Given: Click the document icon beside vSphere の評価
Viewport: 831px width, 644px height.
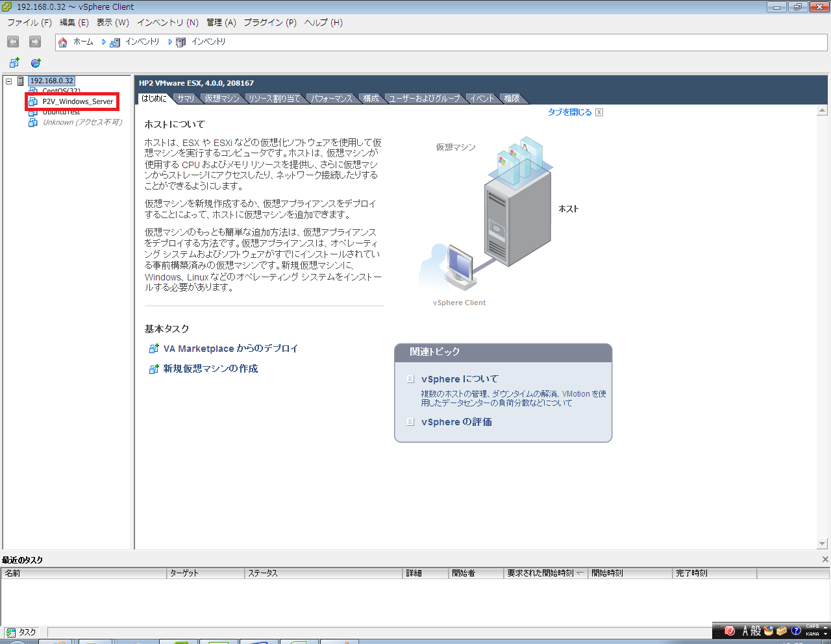Looking at the screenshot, I should click(x=410, y=422).
